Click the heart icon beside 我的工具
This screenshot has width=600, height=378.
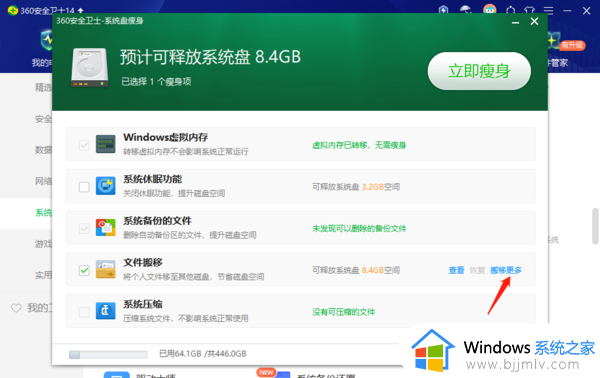click(x=16, y=308)
